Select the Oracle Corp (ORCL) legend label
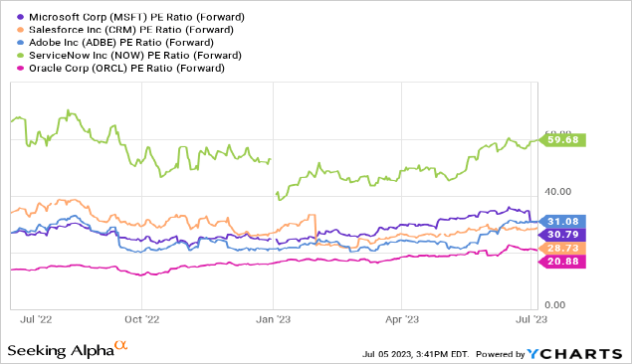 (x=126, y=69)
